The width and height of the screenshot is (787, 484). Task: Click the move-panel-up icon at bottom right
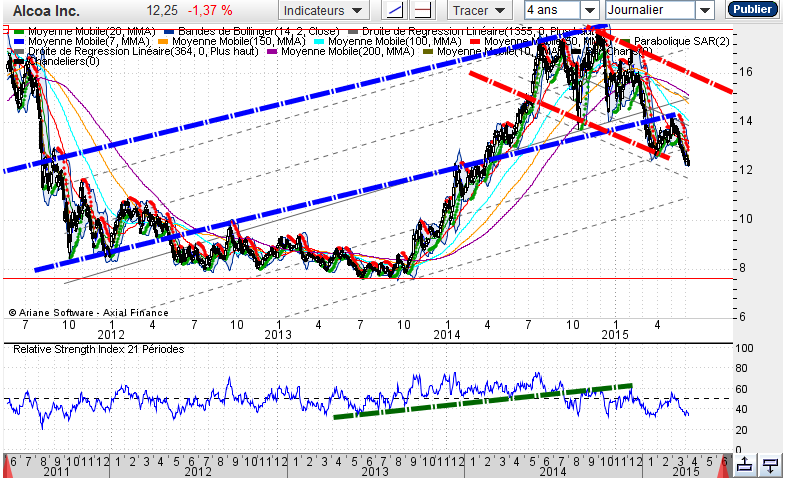click(x=745, y=465)
